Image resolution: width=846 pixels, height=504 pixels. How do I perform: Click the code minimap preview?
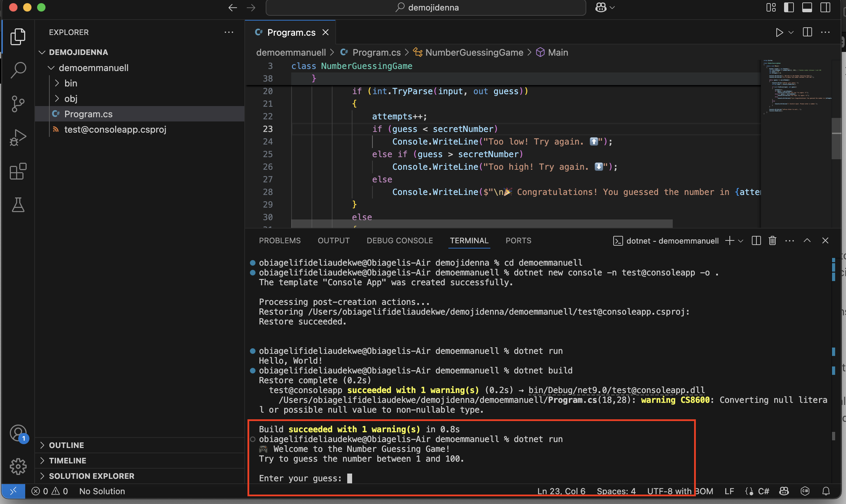[796, 87]
